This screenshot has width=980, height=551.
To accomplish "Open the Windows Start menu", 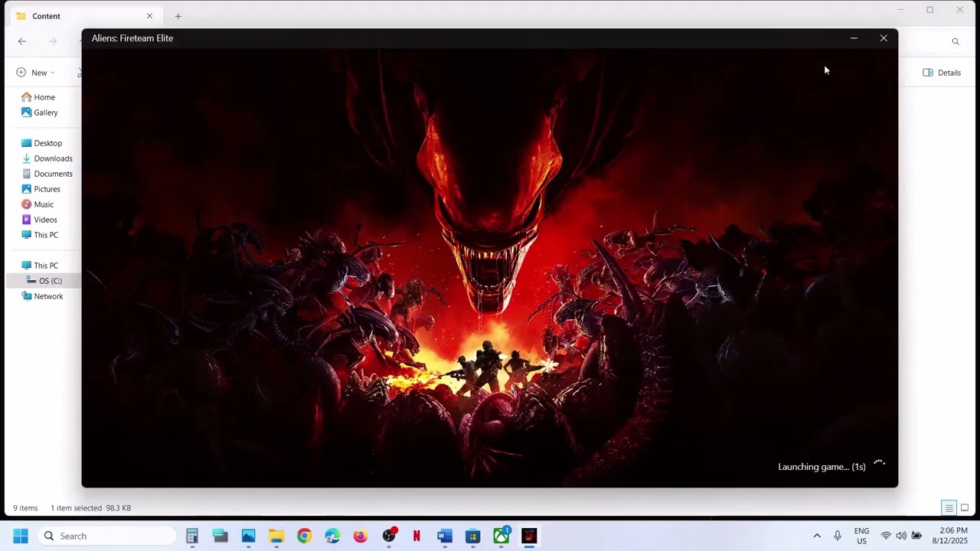I will click(x=21, y=536).
